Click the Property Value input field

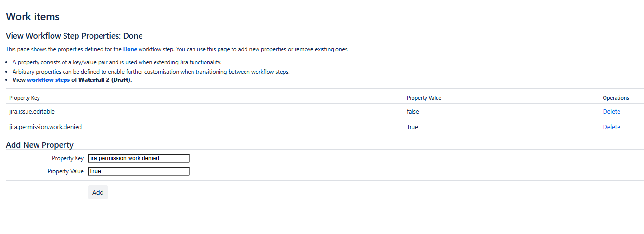coord(139,171)
